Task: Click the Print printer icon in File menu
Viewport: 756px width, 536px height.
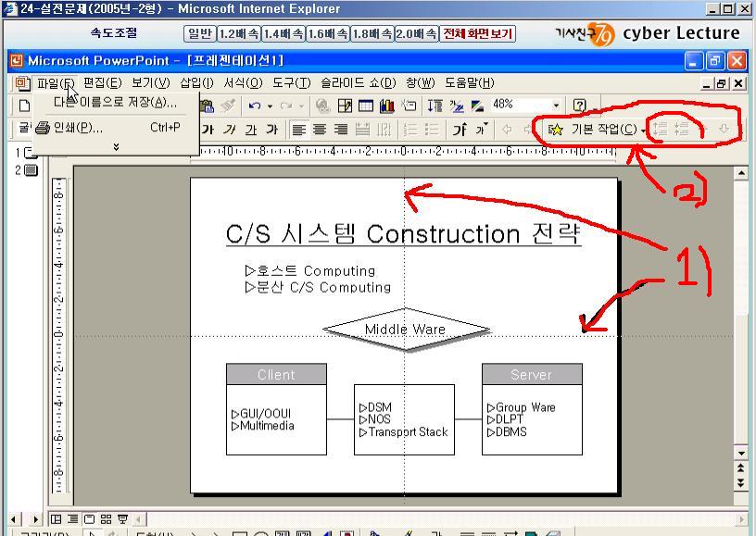Action: coord(43,128)
